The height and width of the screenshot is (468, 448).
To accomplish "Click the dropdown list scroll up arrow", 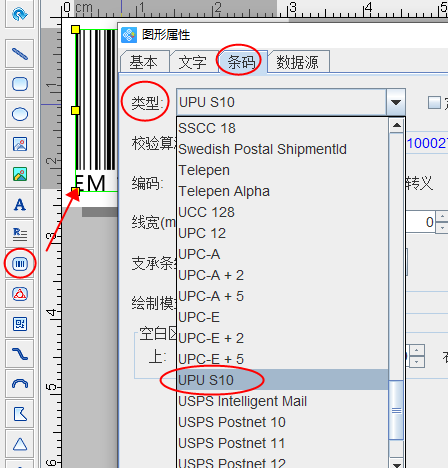I will pos(397,125).
